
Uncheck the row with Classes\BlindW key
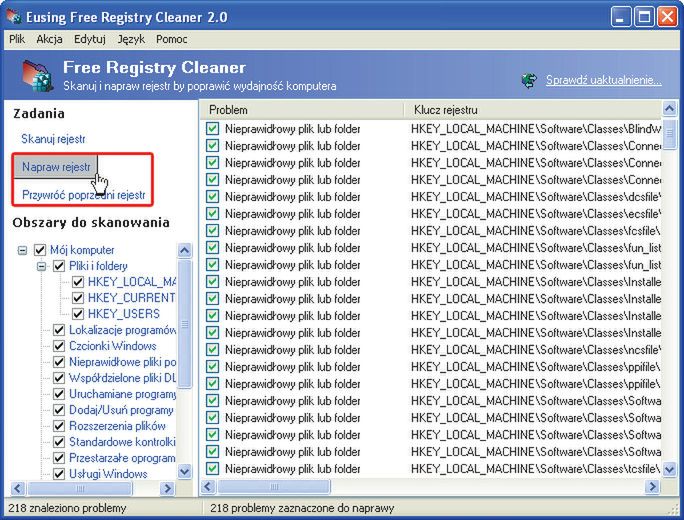[212, 129]
